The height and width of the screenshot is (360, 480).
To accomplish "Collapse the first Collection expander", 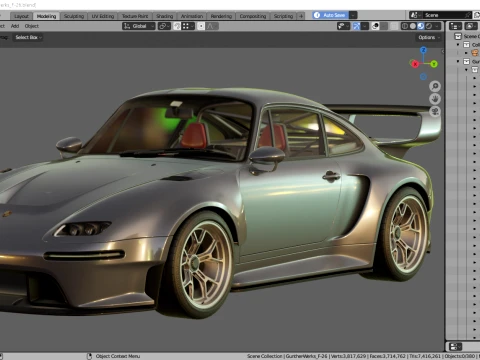I will click(458, 44).
